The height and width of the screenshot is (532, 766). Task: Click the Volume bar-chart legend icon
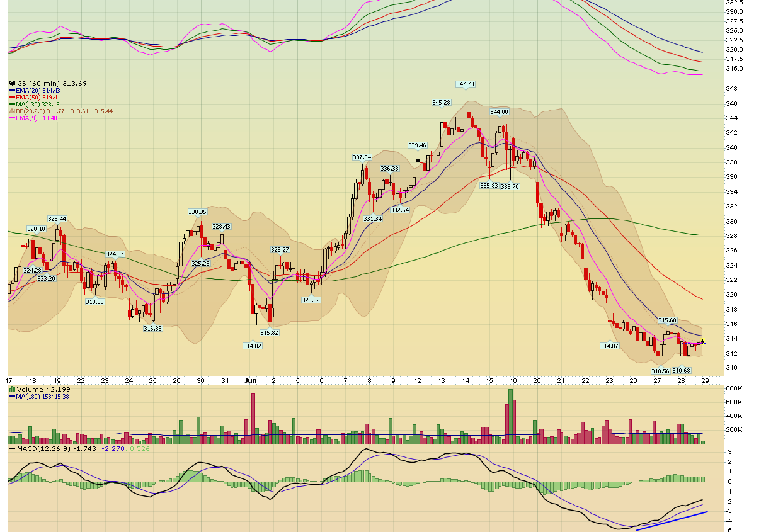click(12, 389)
